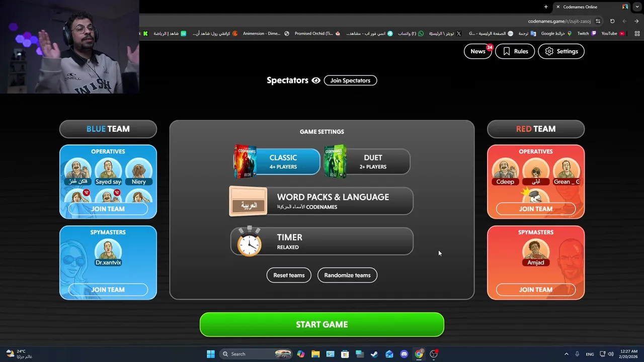644x362 pixels.
Task: Click the Dr.xantvix spymaster avatar
Action: coord(108,252)
